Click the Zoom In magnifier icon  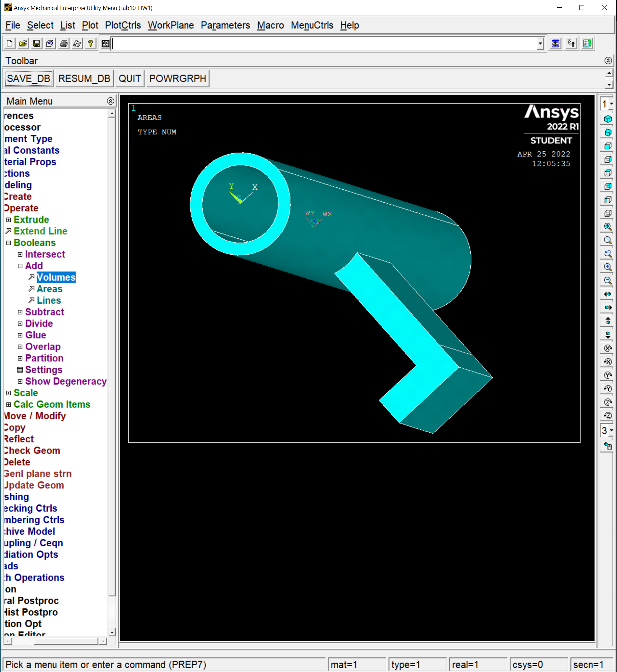click(x=608, y=267)
